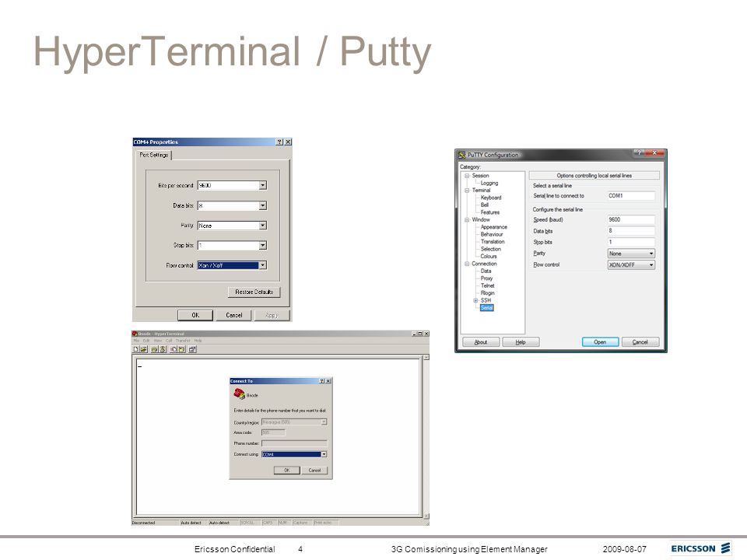Select Serial in PuTTY category tree

tap(486, 308)
